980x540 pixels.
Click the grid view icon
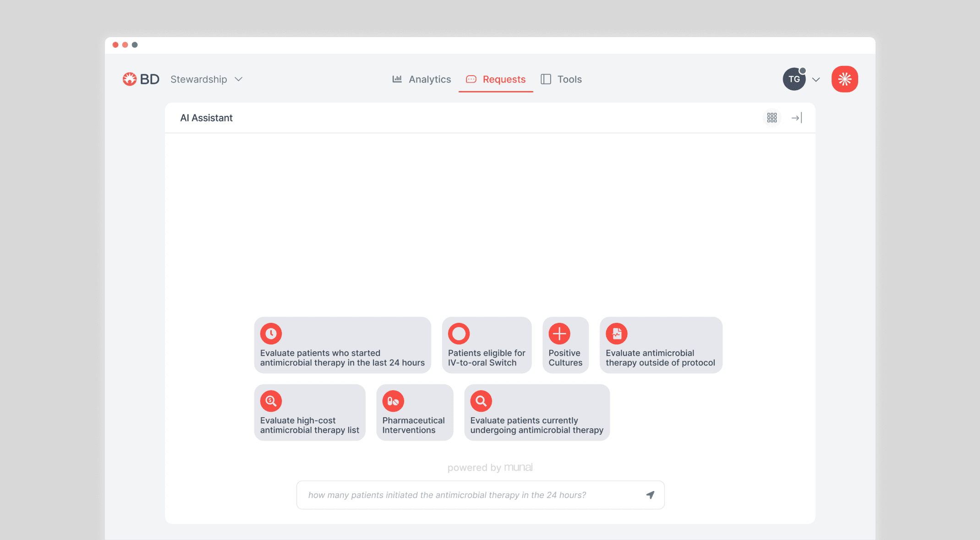[772, 118]
